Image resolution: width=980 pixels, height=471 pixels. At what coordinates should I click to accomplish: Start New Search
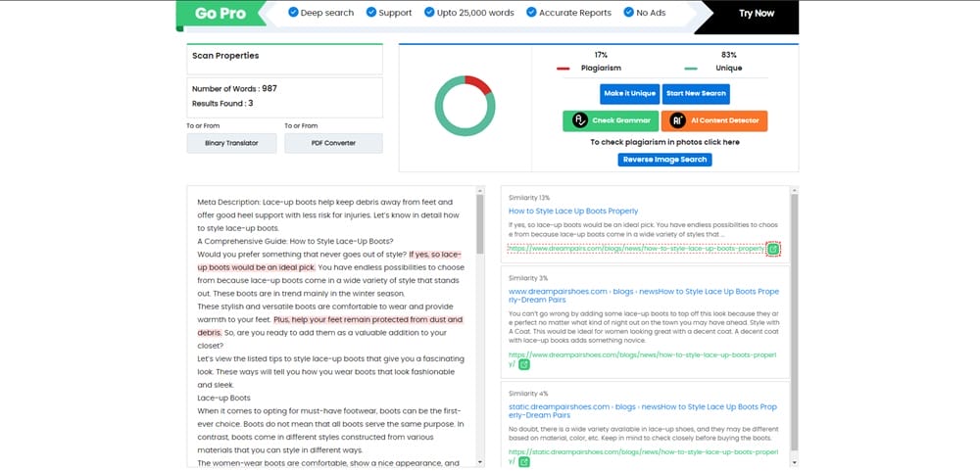click(x=696, y=94)
